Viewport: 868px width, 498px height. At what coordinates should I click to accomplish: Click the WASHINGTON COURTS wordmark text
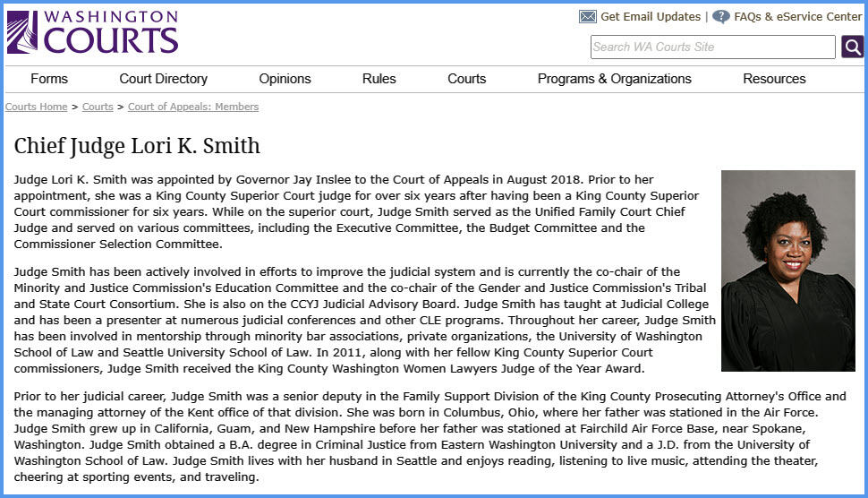click(x=111, y=32)
